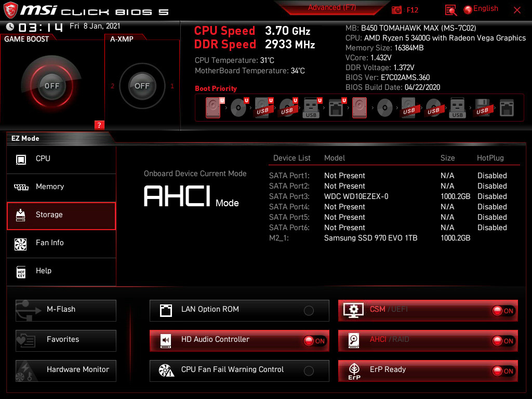
Task: Enable LAN Option ROM radio switch
Action: coord(309,311)
